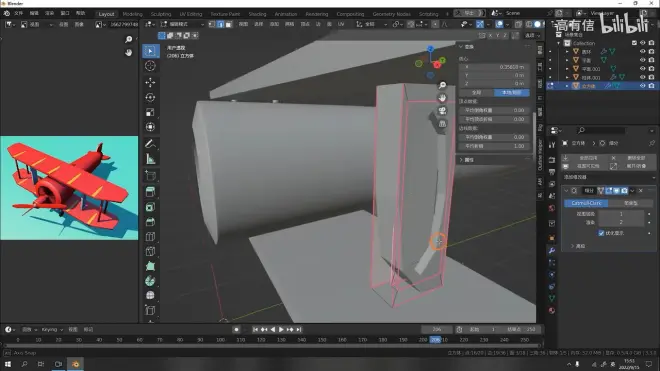Toggle visibility eye of Collection
This screenshot has width=660, height=371.
642,43
